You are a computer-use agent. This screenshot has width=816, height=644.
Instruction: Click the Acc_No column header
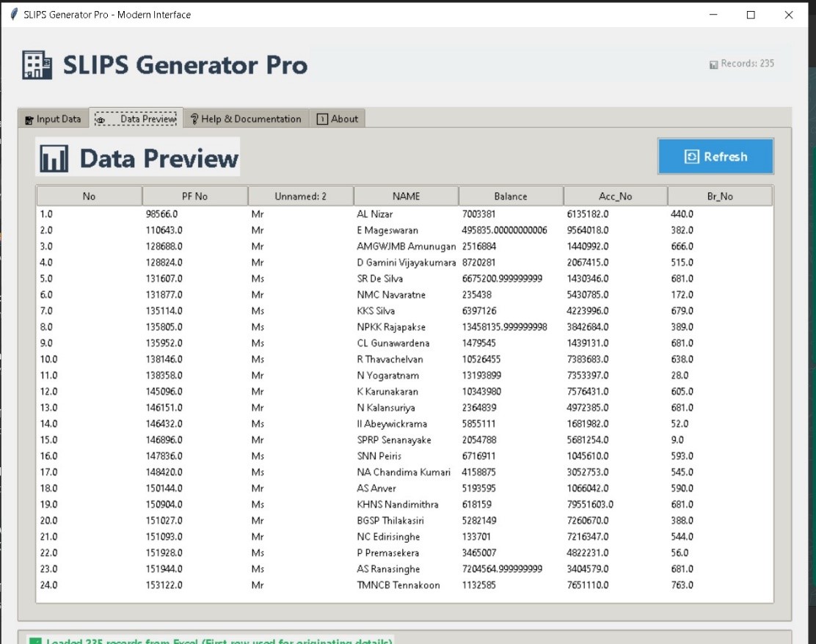[615, 197]
